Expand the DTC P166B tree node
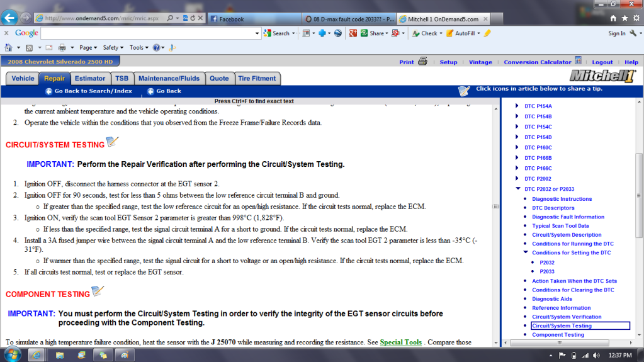Screen dimensions: 644x362 coord(517,158)
